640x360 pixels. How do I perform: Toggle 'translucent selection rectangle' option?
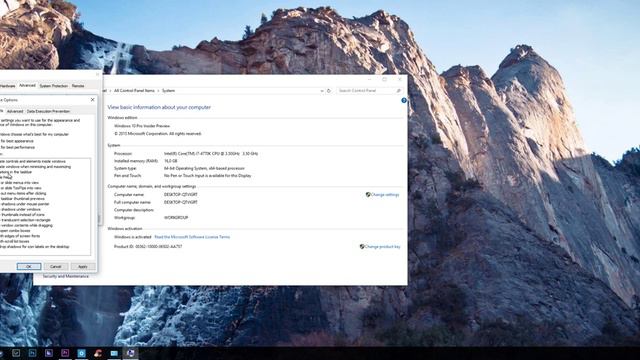point(25,220)
